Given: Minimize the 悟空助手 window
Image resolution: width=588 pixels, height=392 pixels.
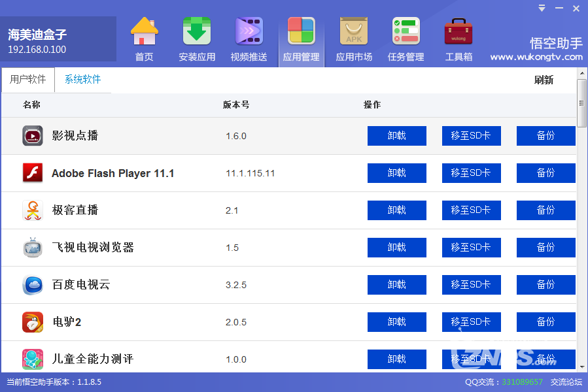Looking at the screenshot, I should coord(559,8).
